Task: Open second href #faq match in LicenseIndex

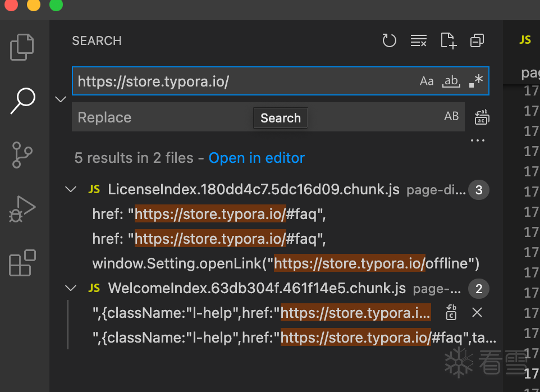Action: coord(277,239)
